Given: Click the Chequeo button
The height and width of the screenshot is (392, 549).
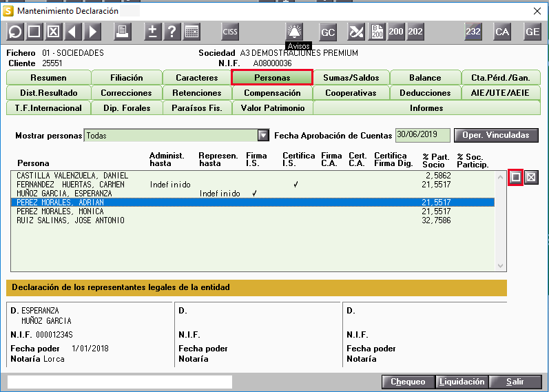Looking at the screenshot, I should coord(408,382).
